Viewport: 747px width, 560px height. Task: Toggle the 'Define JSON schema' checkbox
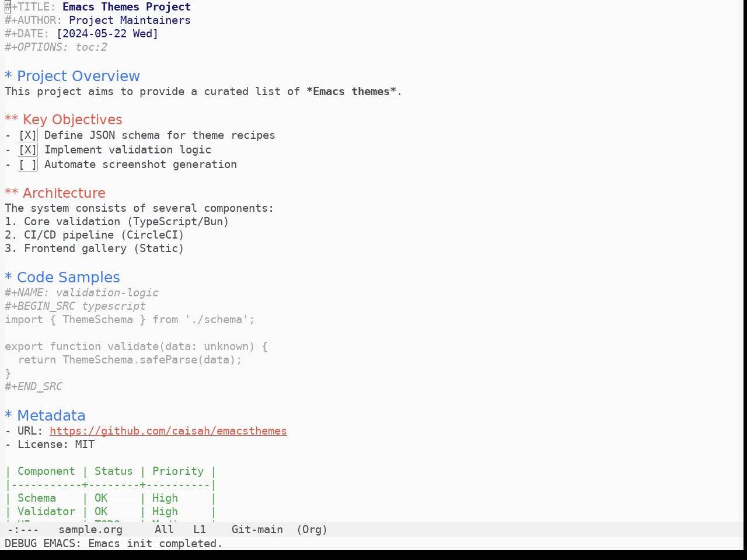coord(27,135)
